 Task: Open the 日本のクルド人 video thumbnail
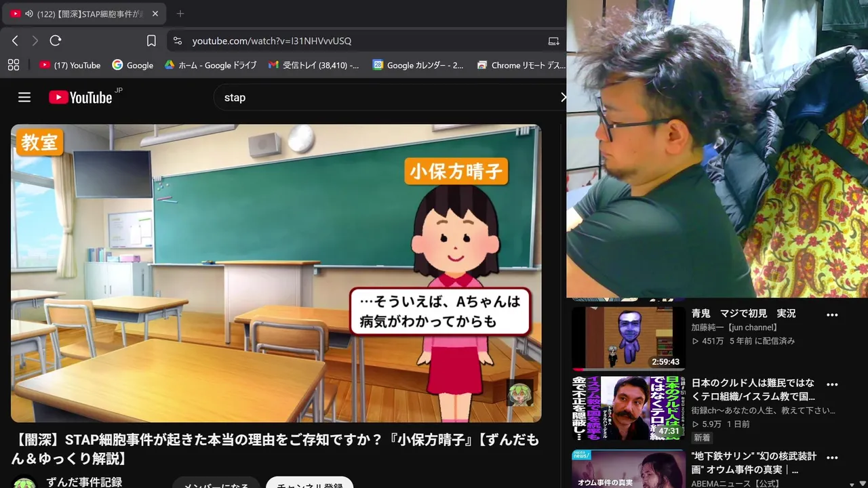tap(628, 408)
